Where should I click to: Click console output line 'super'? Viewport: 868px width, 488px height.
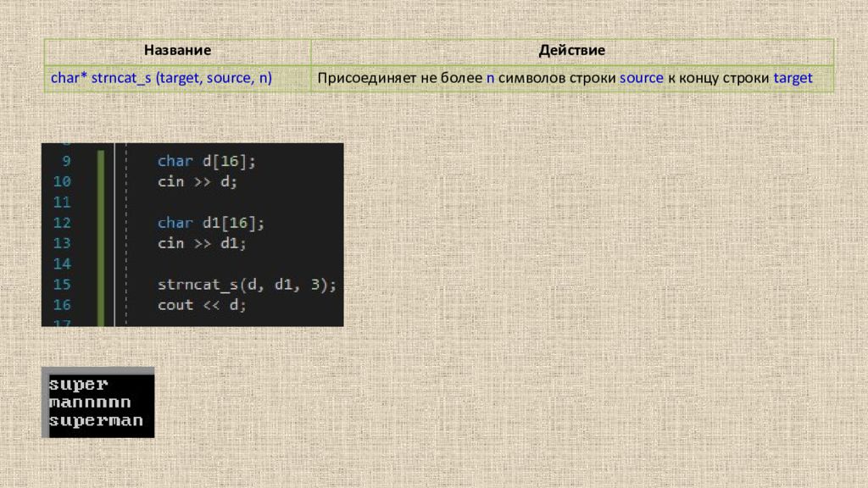tap(79, 385)
